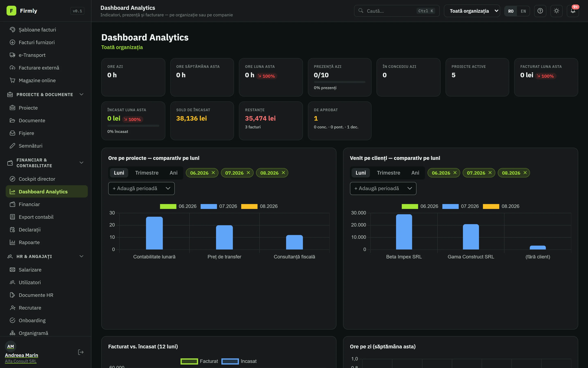The width and height of the screenshot is (588, 368).
Task: Select Luni tab in Venit pe clienți
Action: [361, 173]
